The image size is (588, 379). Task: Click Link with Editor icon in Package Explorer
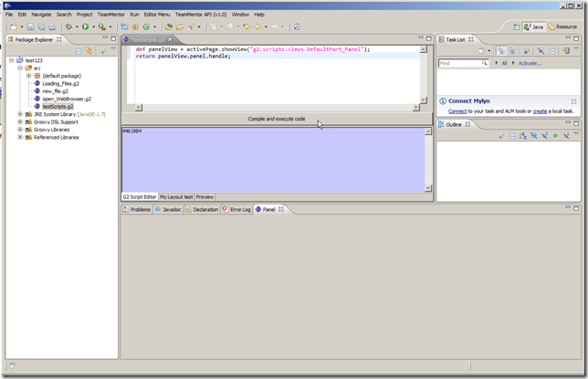tap(89, 51)
